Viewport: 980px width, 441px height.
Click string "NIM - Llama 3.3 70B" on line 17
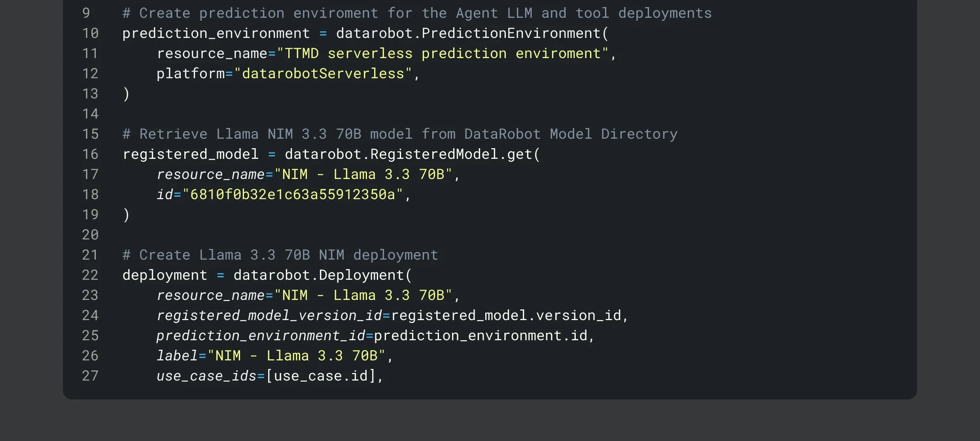(x=363, y=175)
